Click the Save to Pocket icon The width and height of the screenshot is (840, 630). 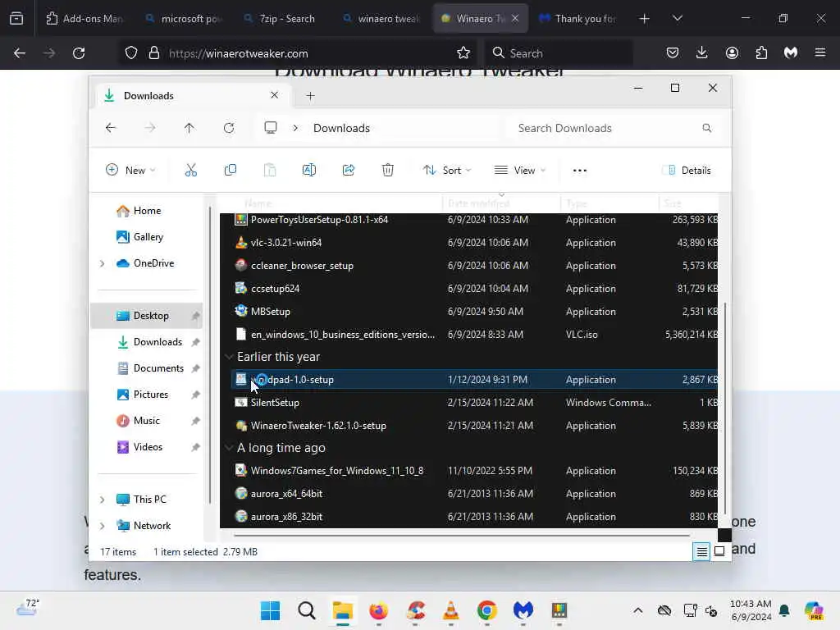coord(673,53)
